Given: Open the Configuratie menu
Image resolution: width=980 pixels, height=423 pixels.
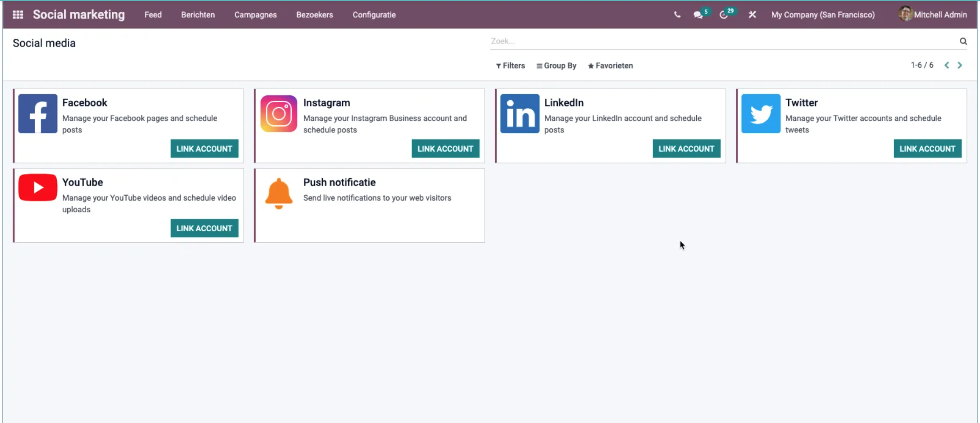Looking at the screenshot, I should pos(373,15).
